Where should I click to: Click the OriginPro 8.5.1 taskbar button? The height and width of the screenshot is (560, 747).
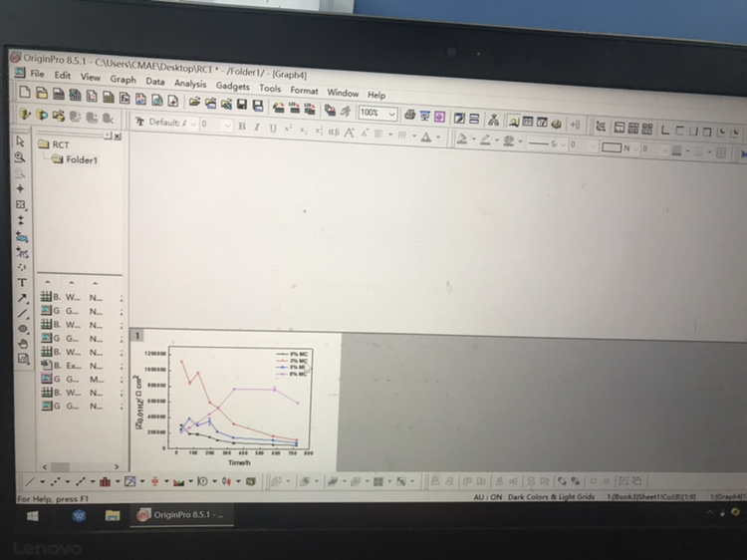coord(181,515)
